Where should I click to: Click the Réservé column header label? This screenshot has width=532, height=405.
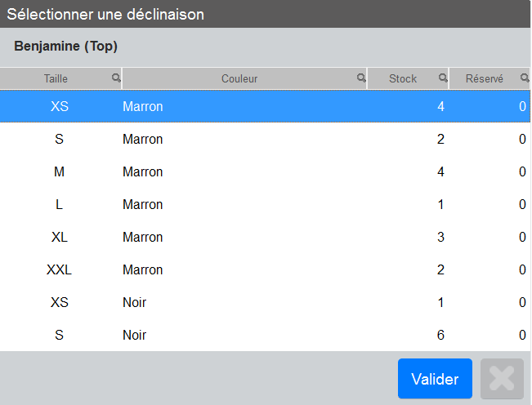pos(484,78)
